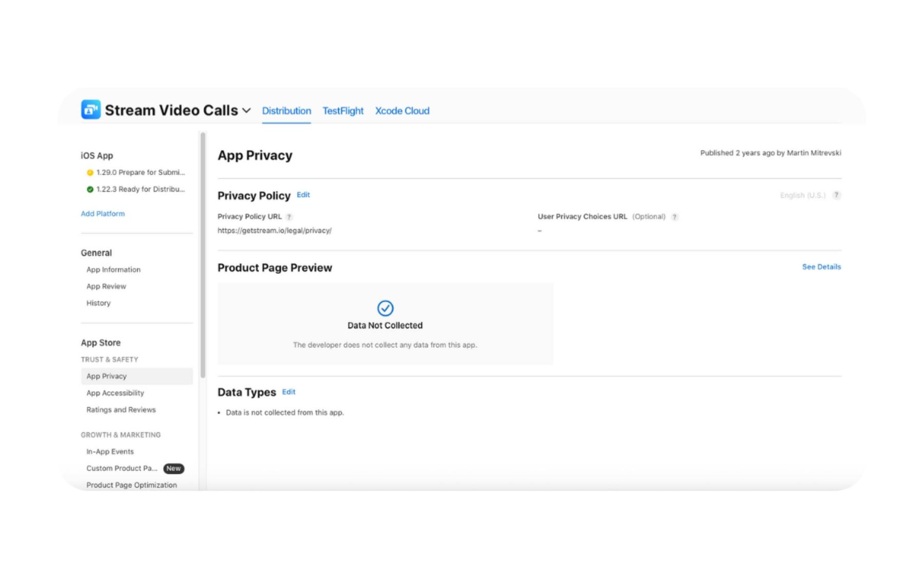Screen dimensions: 924x578
Task: Click the 'Data is not collected from this app' text
Action: tap(285, 413)
